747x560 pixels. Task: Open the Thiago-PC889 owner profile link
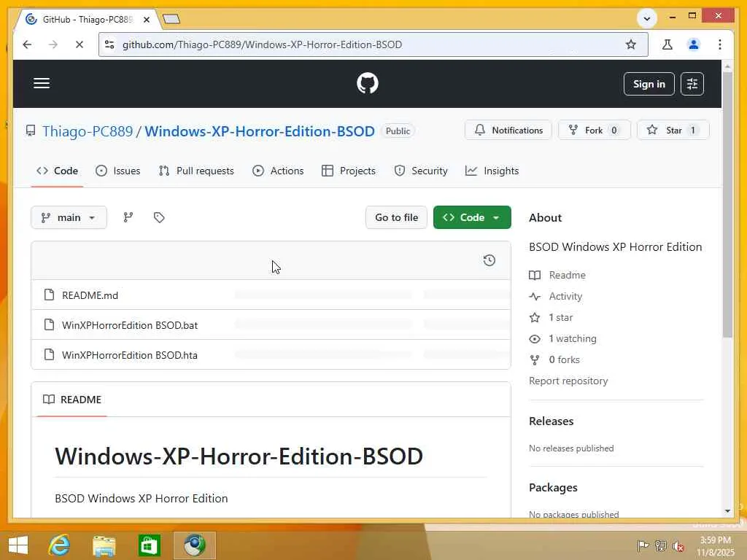click(x=88, y=131)
